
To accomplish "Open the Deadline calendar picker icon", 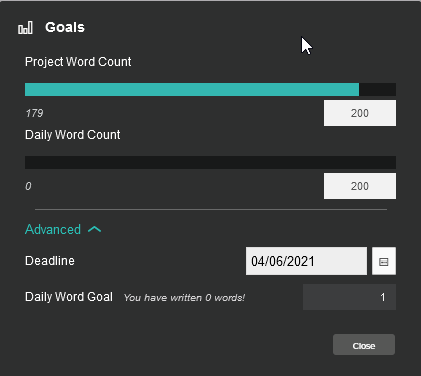I will 384,261.
